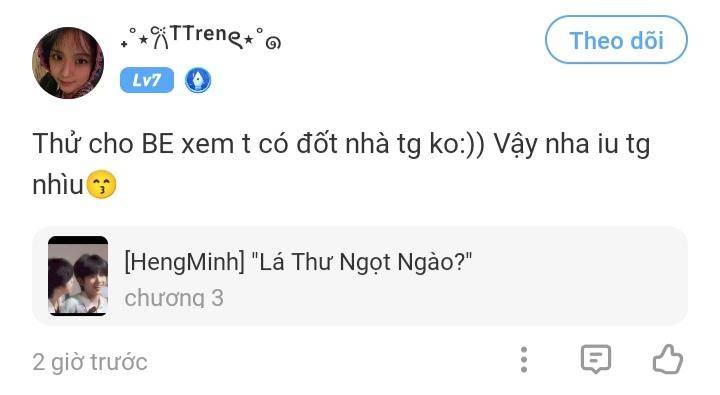Click the star decoration before username

143,40
